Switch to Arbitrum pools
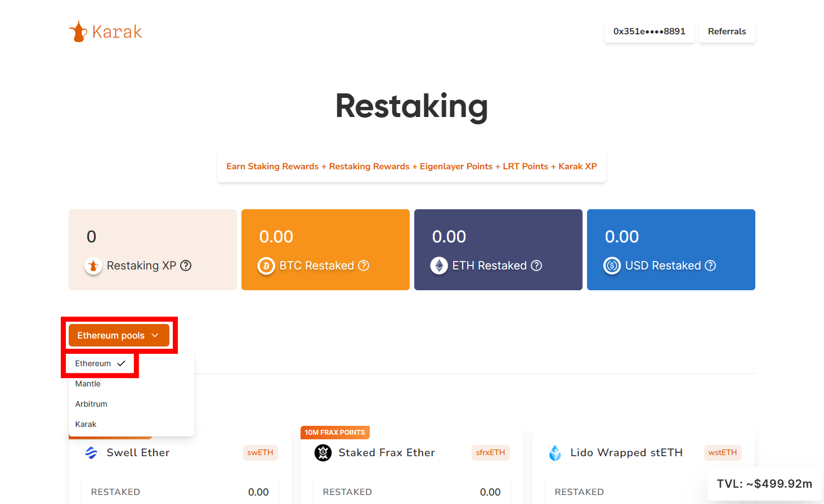Screen dimensions: 824x504 (91, 404)
